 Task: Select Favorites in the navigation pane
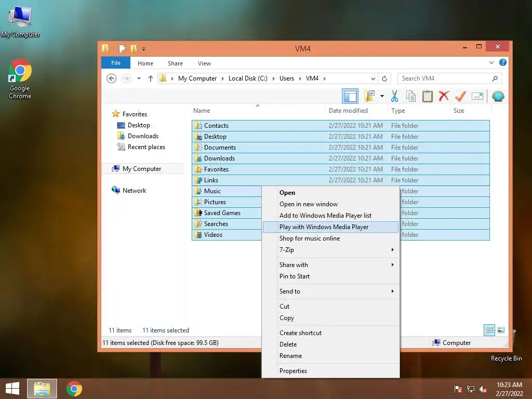(135, 114)
